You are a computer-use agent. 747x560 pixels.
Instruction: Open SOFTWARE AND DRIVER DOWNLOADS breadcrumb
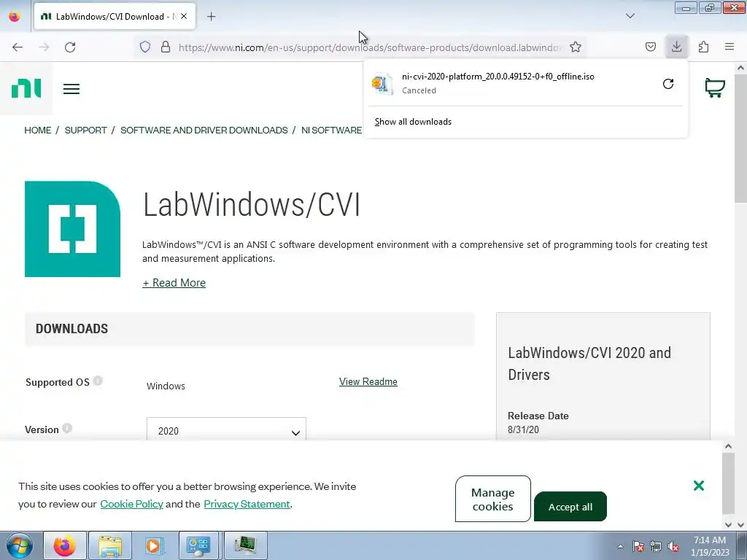204,131
